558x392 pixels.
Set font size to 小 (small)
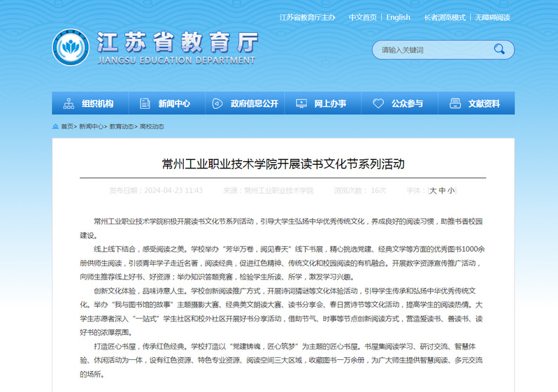point(451,190)
